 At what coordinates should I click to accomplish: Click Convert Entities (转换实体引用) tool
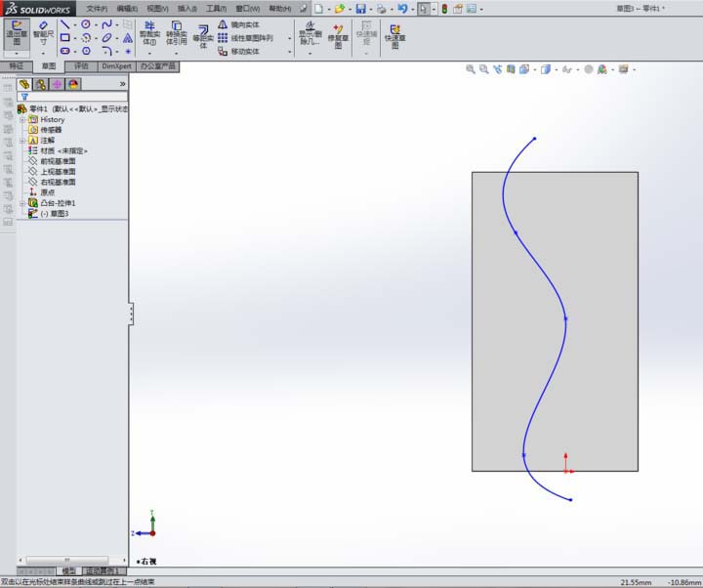176,33
